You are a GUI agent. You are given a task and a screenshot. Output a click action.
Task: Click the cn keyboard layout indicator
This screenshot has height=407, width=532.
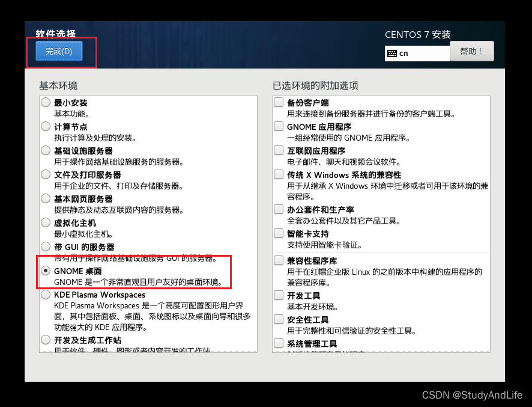(417, 54)
